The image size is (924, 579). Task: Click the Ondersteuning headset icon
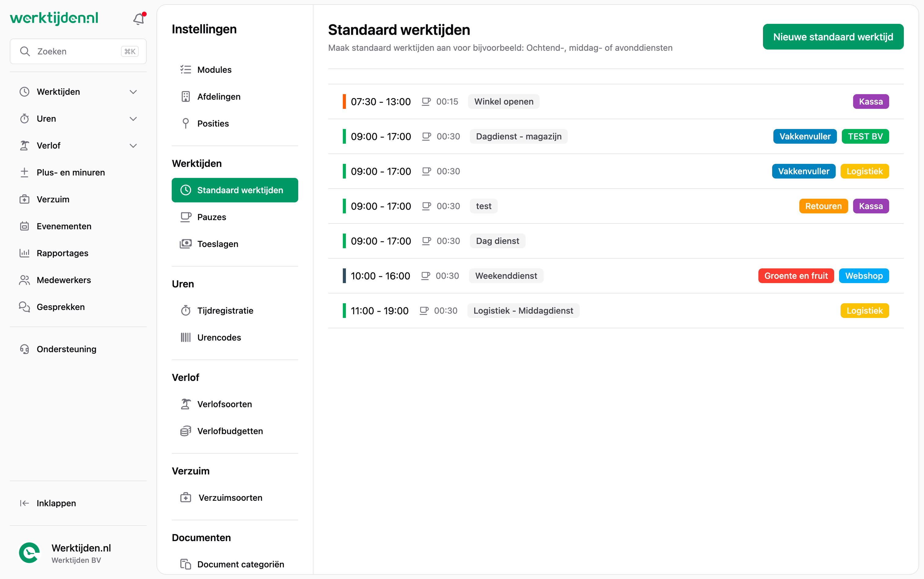[x=24, y=349]
